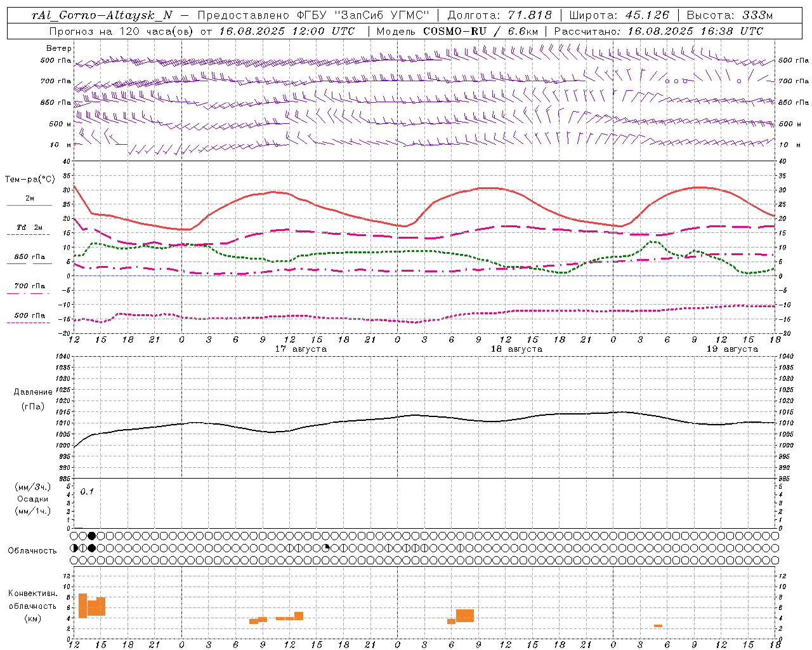Click the Широта: 45.126 value

(619, 15)
